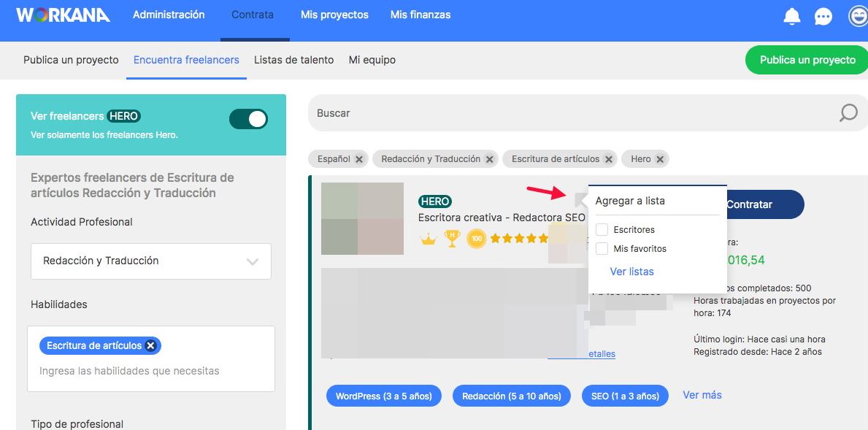
Task: Remove the Español filter tag
Action: coord(359,159)
